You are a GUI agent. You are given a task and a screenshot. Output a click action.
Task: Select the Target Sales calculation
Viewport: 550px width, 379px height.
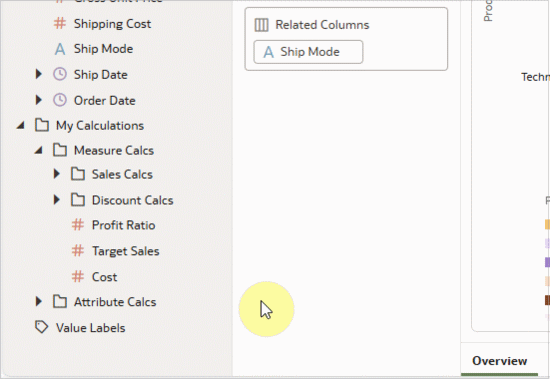click(x=126, y=251)
